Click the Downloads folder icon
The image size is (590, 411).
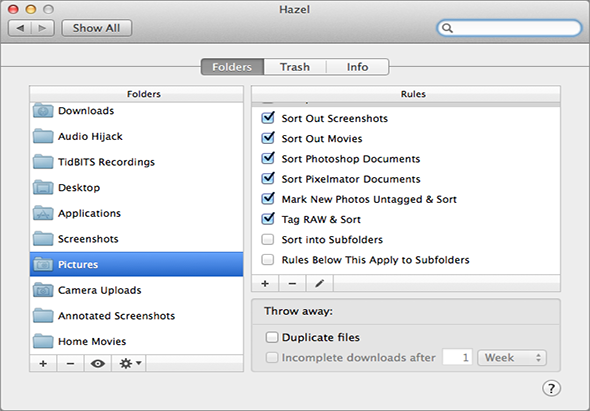(43, 111)
